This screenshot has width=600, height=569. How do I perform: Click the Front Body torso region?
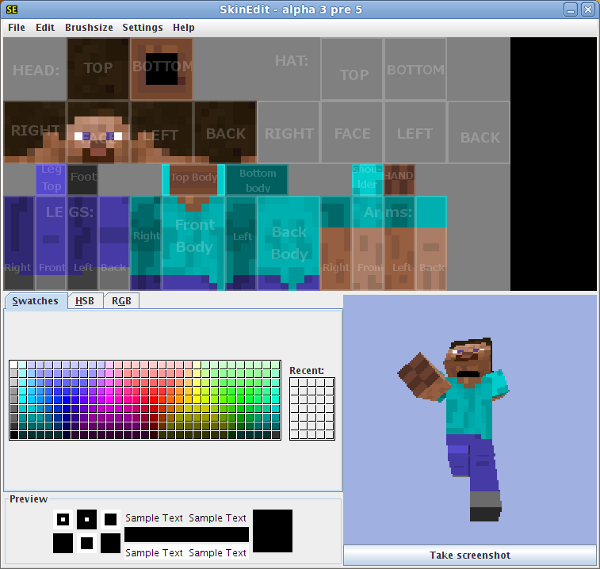(x=194, y=235)
